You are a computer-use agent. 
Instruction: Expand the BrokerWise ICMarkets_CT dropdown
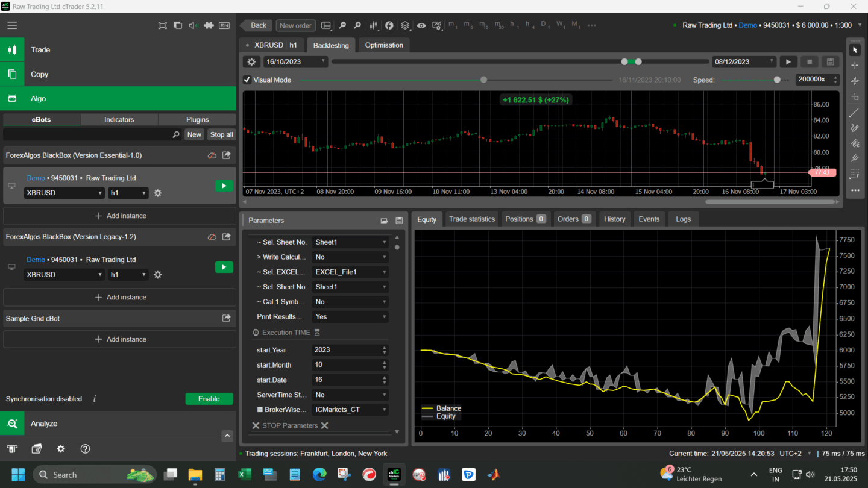[x=350, y=410]
